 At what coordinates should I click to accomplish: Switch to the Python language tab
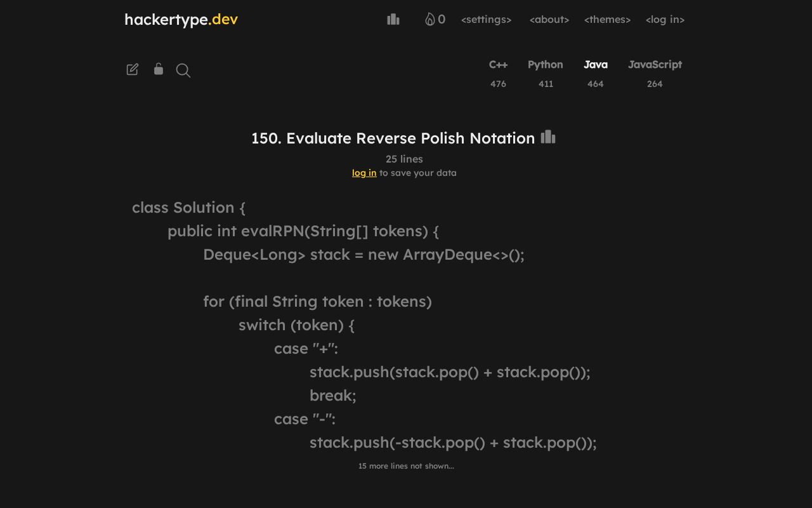tap(546, 65)
